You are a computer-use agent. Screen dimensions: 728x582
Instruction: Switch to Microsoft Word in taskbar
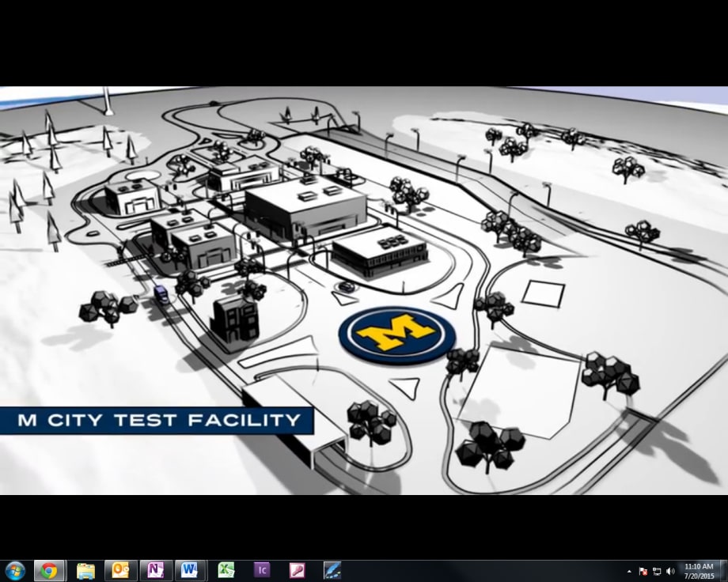(189, 570)
